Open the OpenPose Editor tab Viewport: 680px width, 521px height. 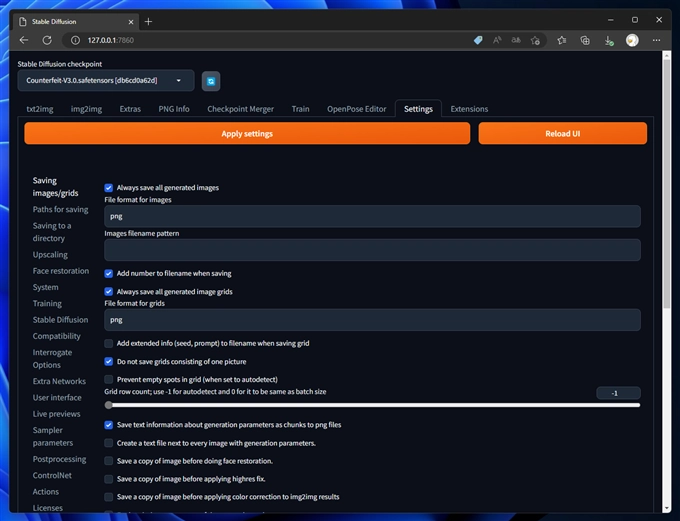click(356, 109)
